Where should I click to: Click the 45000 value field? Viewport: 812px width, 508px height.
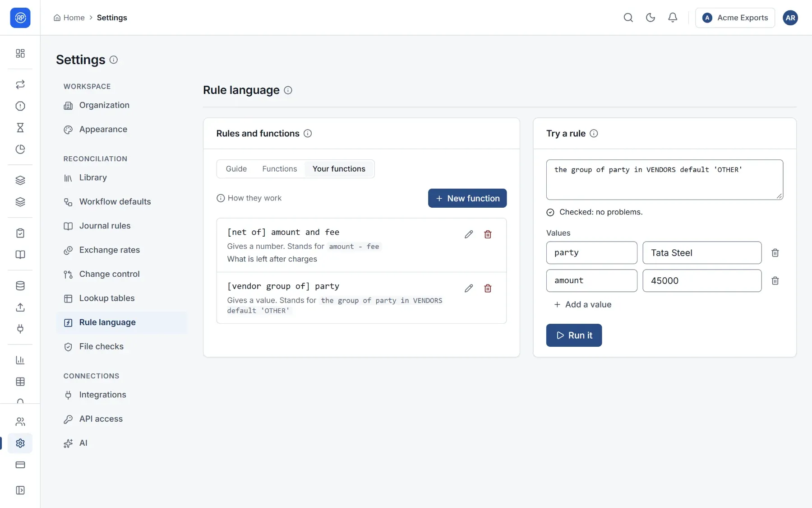(702, 281)
